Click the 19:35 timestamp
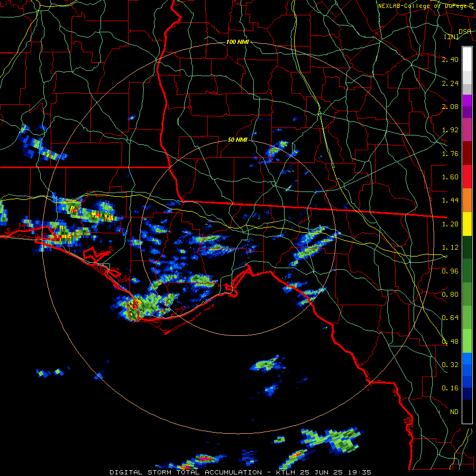 click(x=359, y=472)
